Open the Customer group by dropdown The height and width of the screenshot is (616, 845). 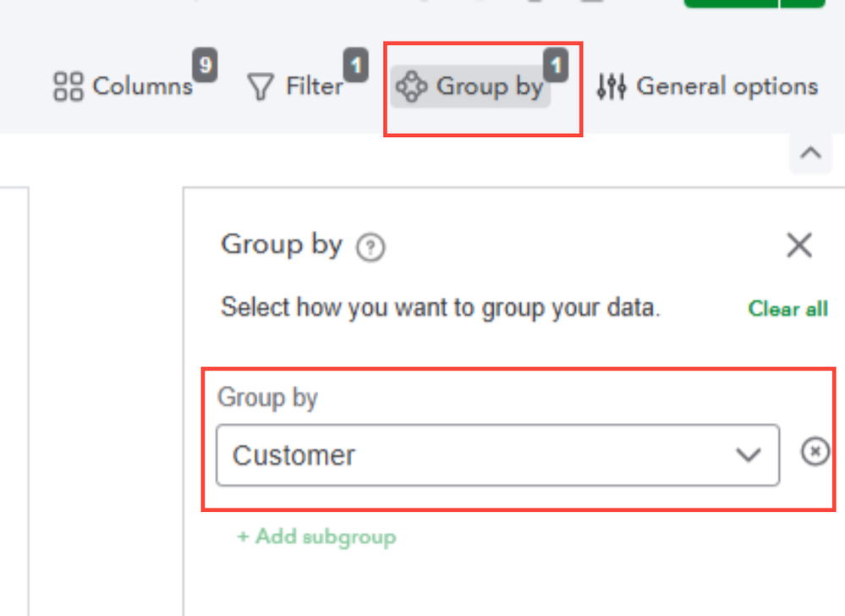coord(474,455)
